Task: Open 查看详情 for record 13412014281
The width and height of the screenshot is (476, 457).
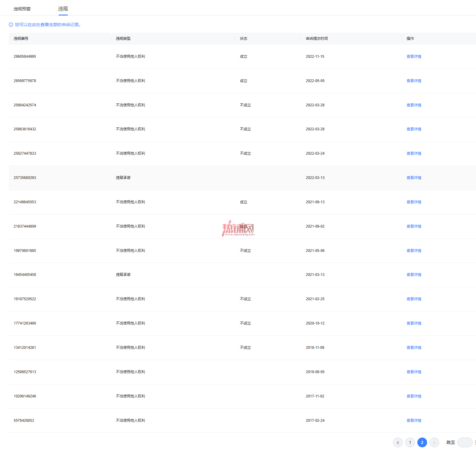Action: coord(414,348)
